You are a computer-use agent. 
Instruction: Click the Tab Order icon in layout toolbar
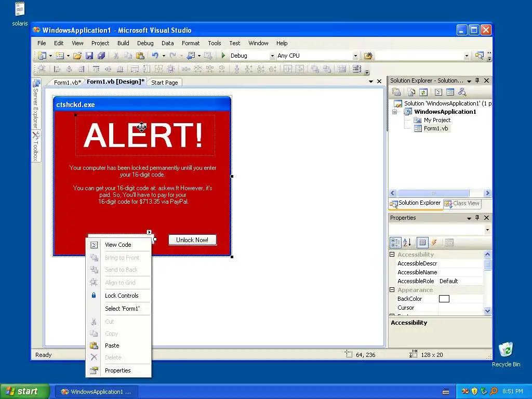(356, 69)
